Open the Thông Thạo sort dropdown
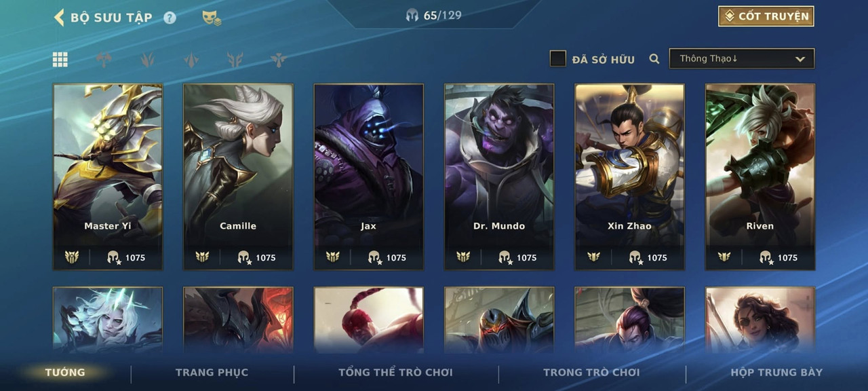Viewport: 868px width, 391px height. coord(742,58)
